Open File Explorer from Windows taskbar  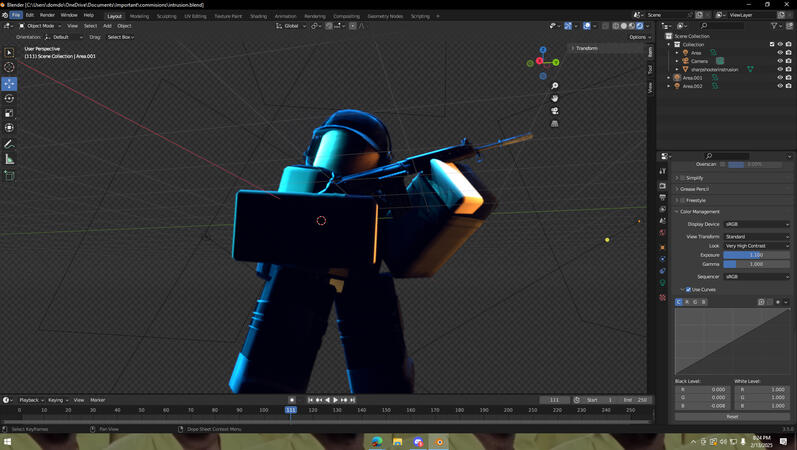tap(397, 441)
